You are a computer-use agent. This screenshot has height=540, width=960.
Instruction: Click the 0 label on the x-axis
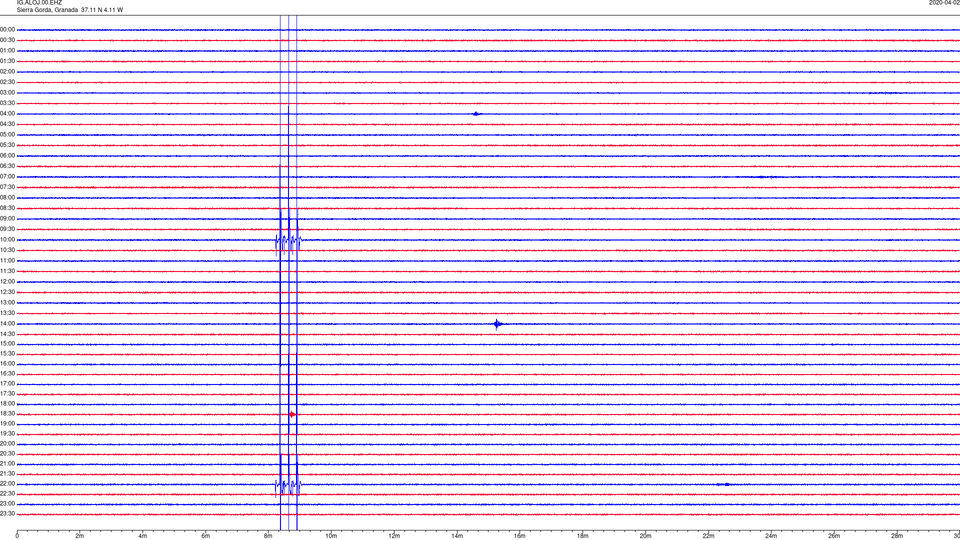coord(17,536)
